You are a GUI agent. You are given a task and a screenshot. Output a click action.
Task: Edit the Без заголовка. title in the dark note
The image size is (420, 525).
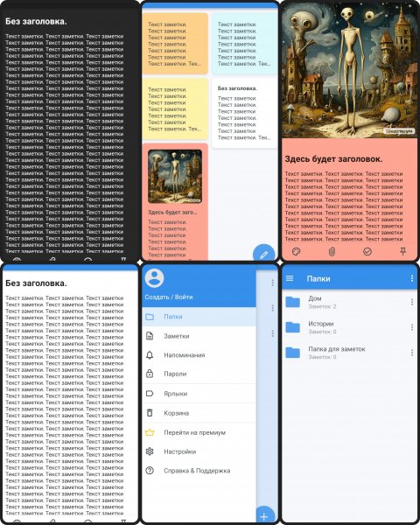[36, 21]
